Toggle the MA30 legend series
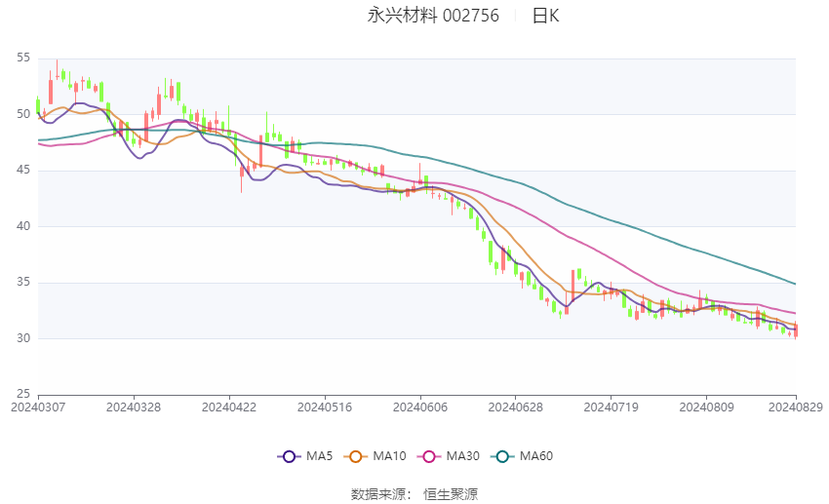 tap(449, 456)
